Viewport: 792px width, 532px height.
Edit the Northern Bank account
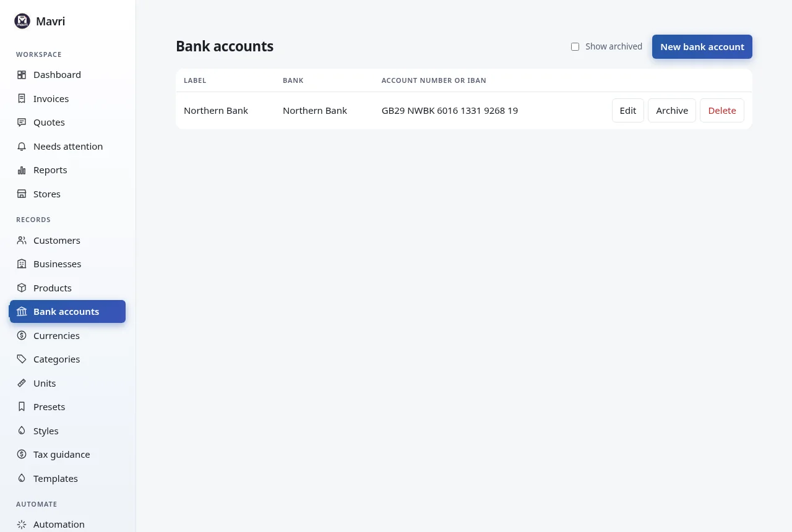click(628, 111)
